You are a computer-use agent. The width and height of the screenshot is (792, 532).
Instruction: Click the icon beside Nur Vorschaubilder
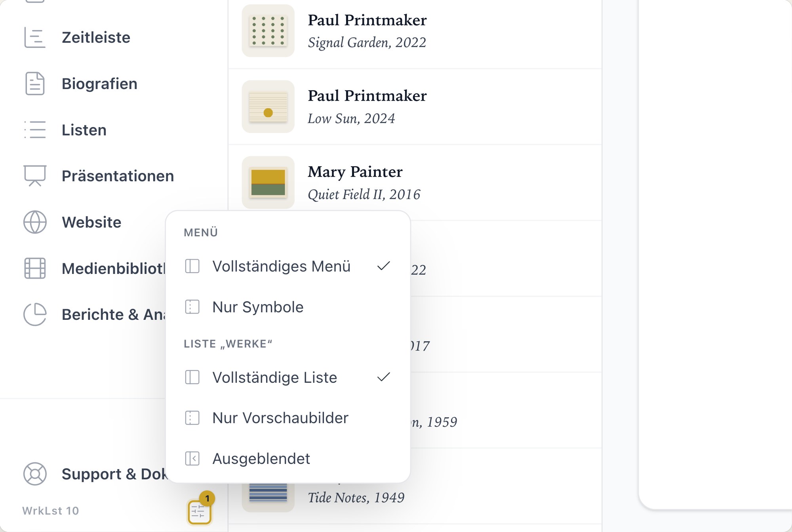click(192, 418)
